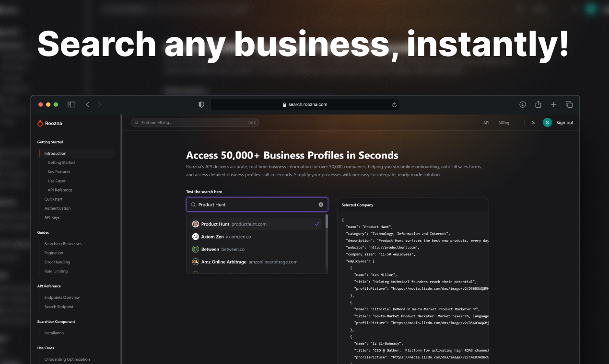
Task: Open Key Features in sidebar
Action: coord(59,171)
